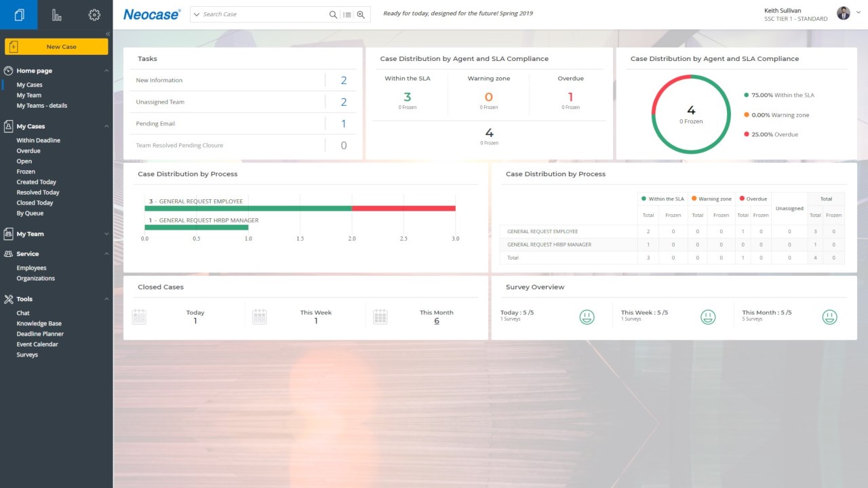Open the Knowledge Base tool
The height and width of the screenshot is (488, 868).
39,323
